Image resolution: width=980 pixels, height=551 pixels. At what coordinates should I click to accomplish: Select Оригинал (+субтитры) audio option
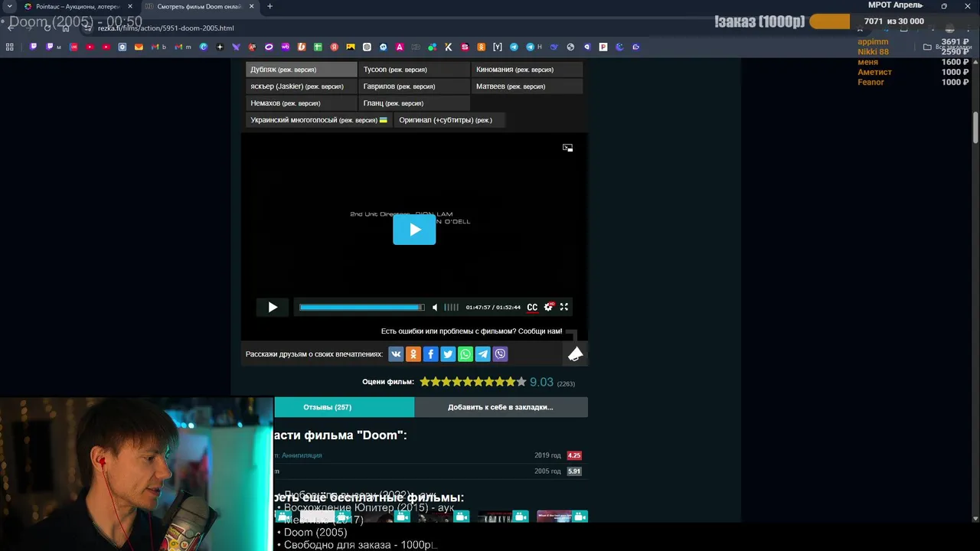click(449, 120)
